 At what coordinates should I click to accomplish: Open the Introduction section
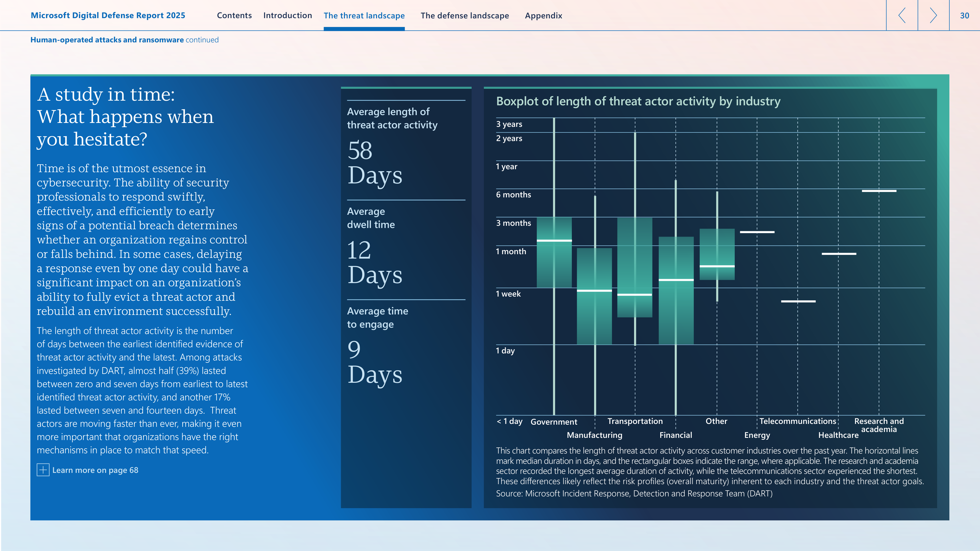pos(288,16)
